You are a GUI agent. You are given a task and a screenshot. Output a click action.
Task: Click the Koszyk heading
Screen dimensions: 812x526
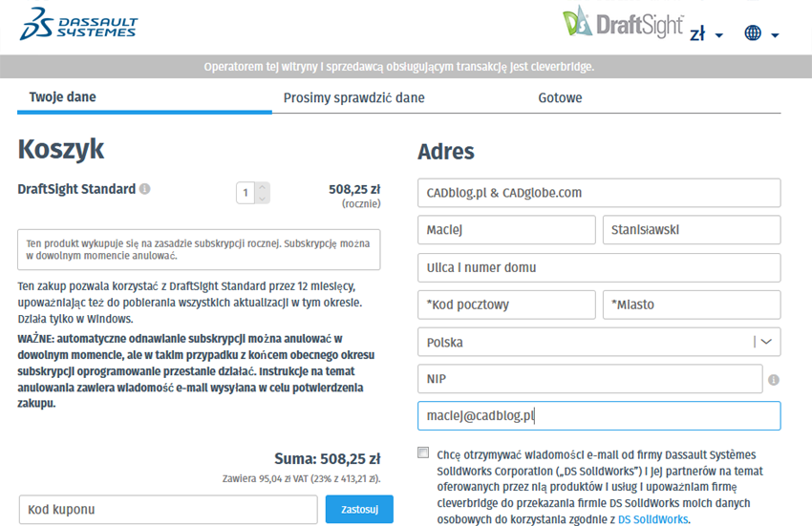click(61, 150)
